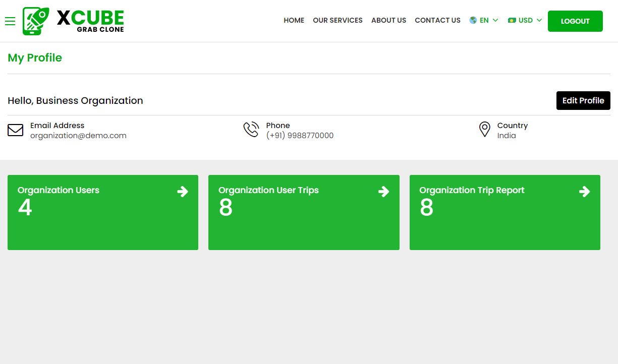Screen dimensions: 618x364
Task: Click the phone handset icon
Action: (251, 130)
